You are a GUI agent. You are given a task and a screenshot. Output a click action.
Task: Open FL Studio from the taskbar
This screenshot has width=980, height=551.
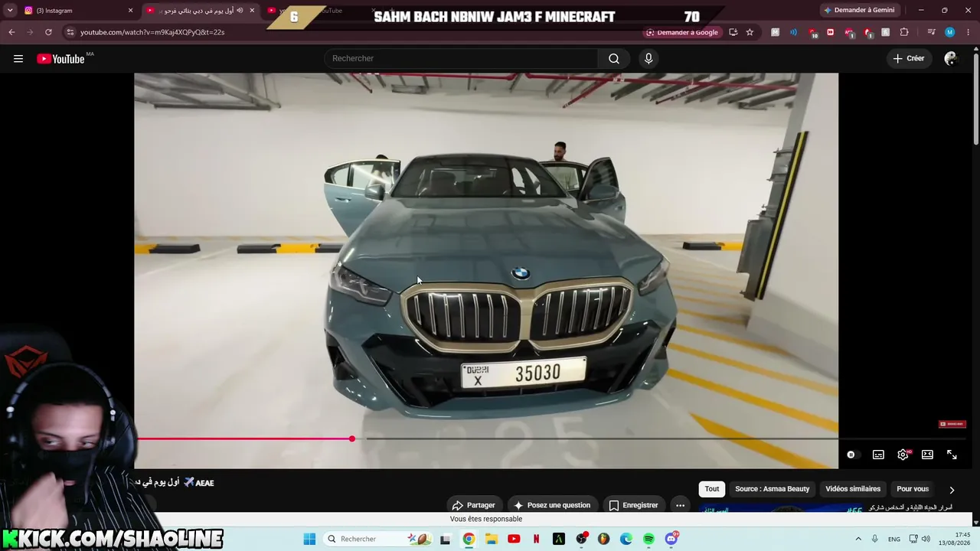[603, 539]
